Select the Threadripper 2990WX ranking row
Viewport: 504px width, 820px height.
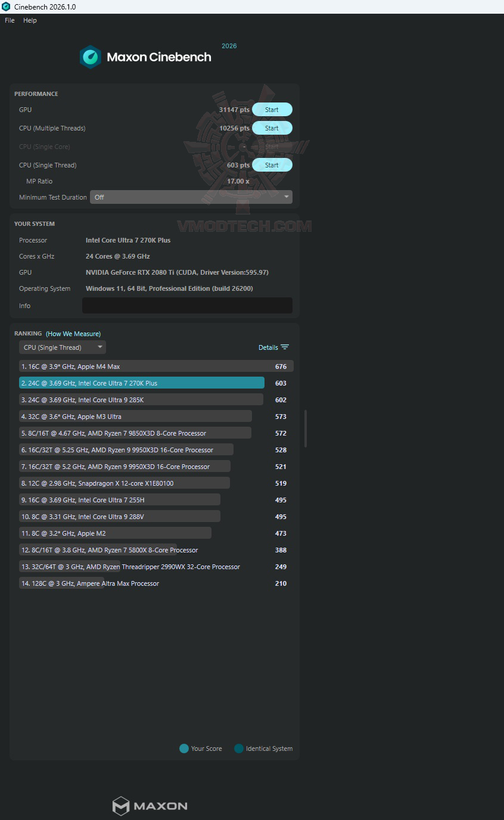click(156, 567)
